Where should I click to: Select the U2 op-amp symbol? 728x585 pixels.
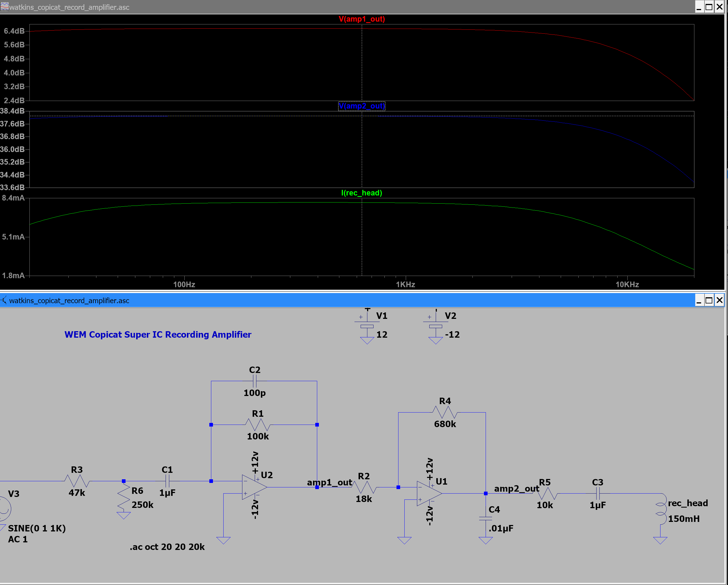pyautogui.click(x=254, y=487)
